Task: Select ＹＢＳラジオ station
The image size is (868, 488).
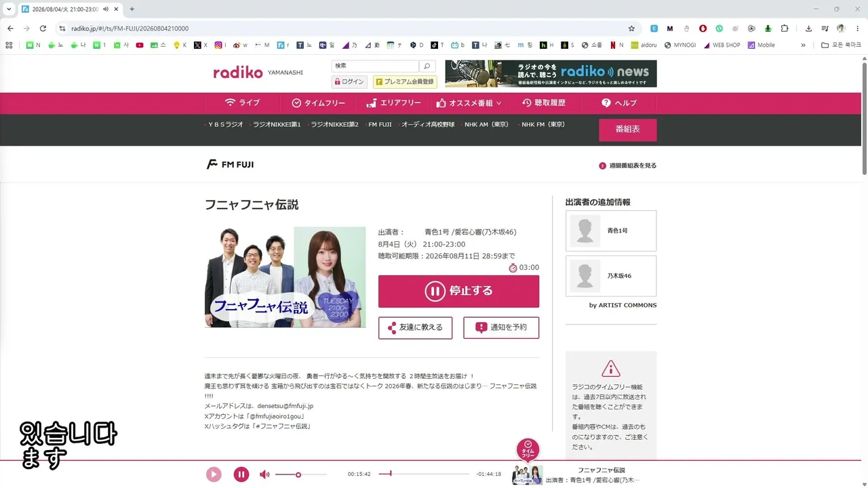Action: coord(225,125)
